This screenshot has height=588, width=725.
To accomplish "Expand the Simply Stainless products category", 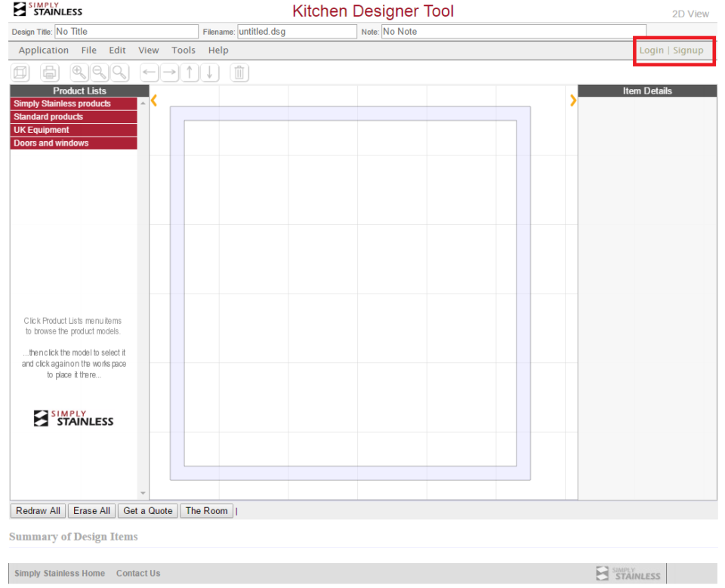I will [x=72, y=103].
